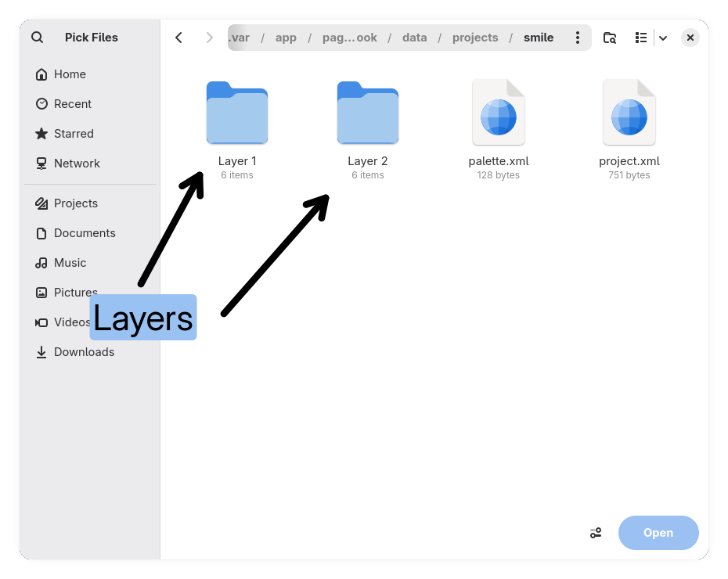
Task: Click the Home house icon
Action: click(x=41, y=74)
